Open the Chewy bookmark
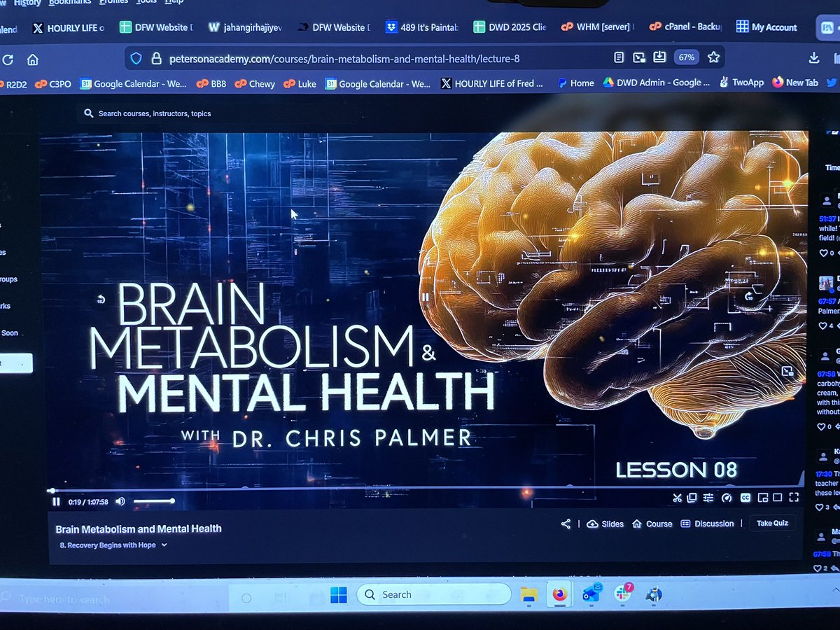The height and width of the screenshot is (630, 840). tap(255, 84)
